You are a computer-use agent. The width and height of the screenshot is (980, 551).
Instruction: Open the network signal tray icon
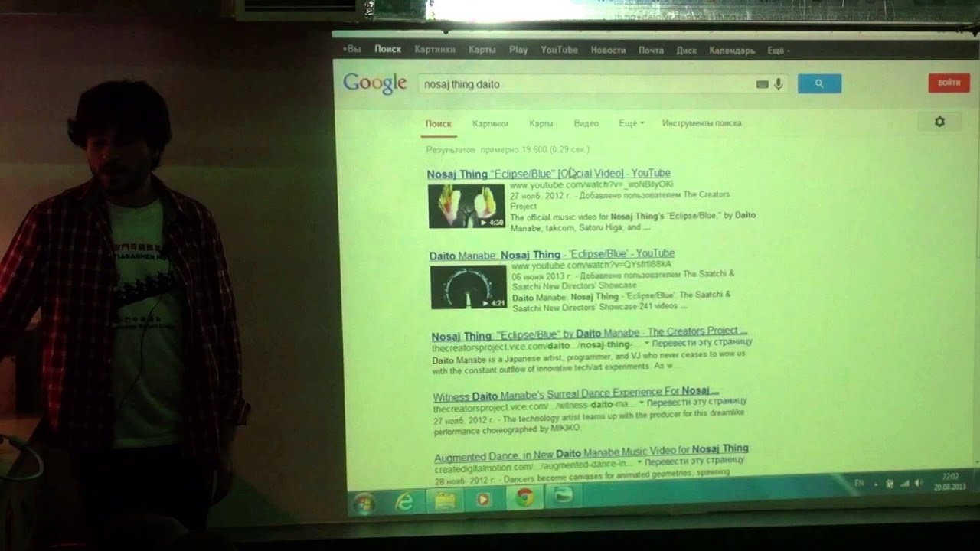click(x=904, y=483)
